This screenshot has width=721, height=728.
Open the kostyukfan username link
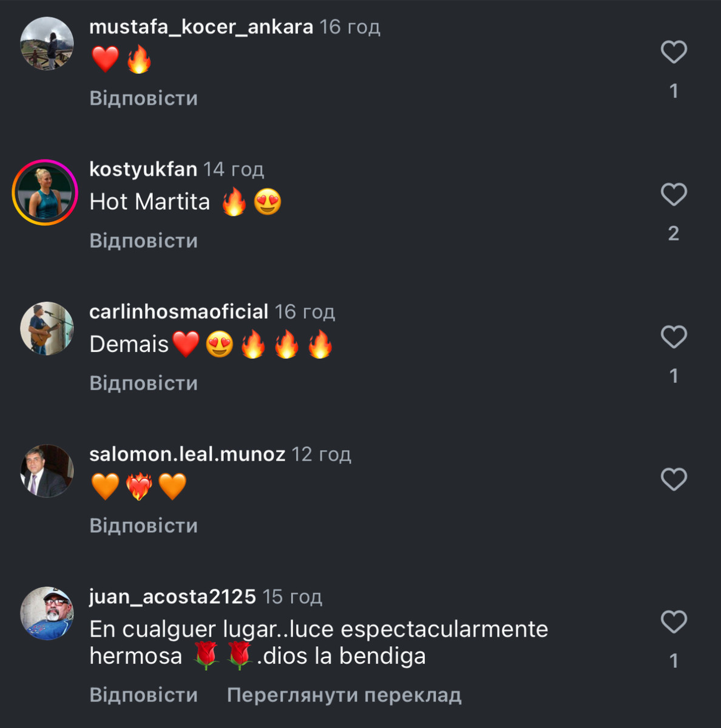point(143,169)
